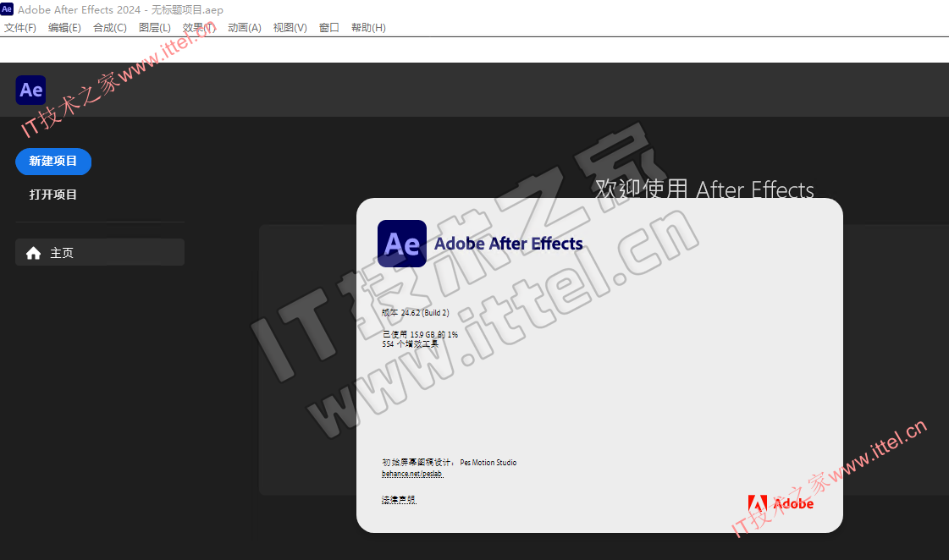Open the 合成(C) menu
The height and width of the screenshot is (560, 949).
coord(110,28)
